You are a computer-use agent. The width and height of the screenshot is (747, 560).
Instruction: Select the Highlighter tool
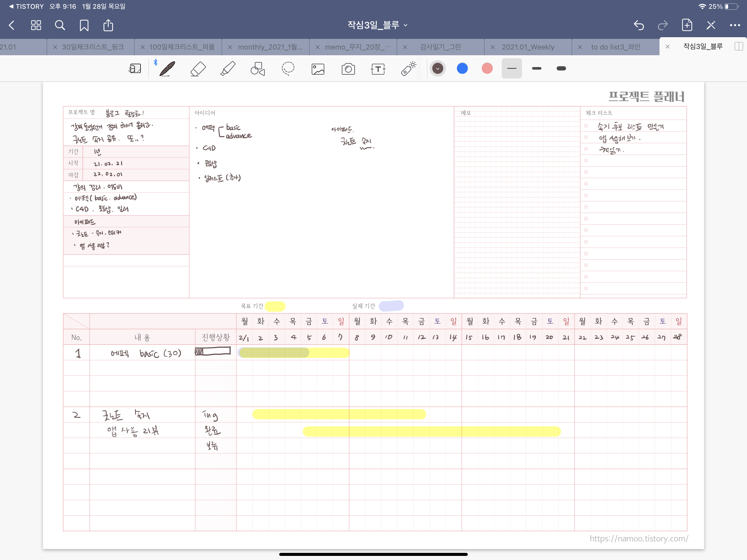228,69
